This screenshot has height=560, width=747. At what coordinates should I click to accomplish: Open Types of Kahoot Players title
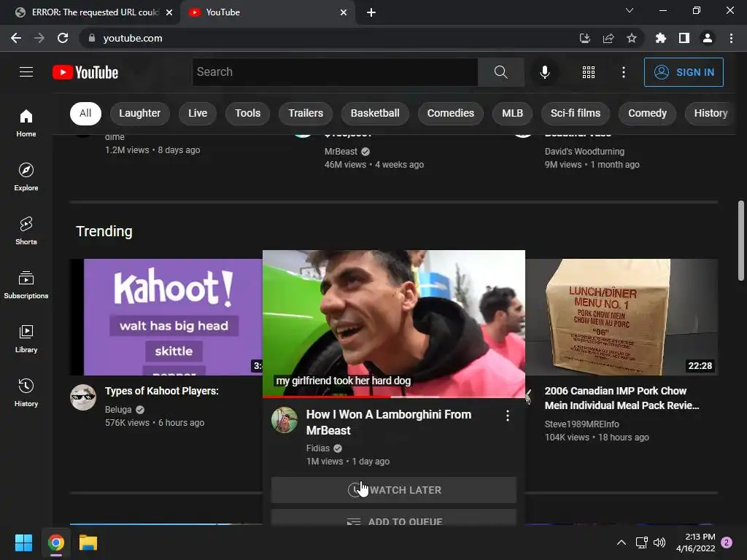pos(161,391)
